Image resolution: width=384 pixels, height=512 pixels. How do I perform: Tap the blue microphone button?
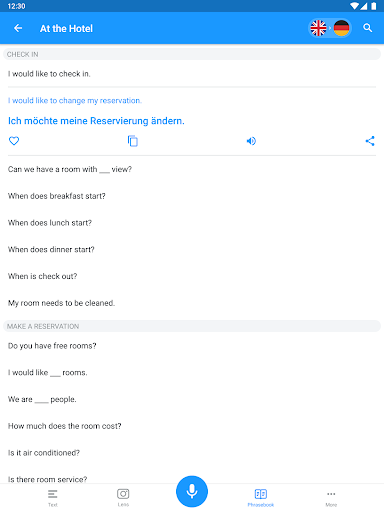coord(192,491)
